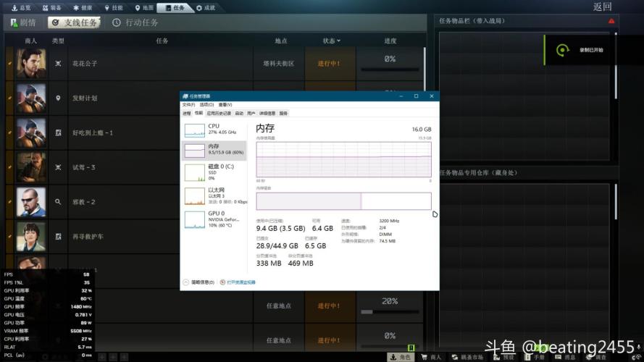
Task: Select 以太网 in performance sidebar
Action: (214, 196)
